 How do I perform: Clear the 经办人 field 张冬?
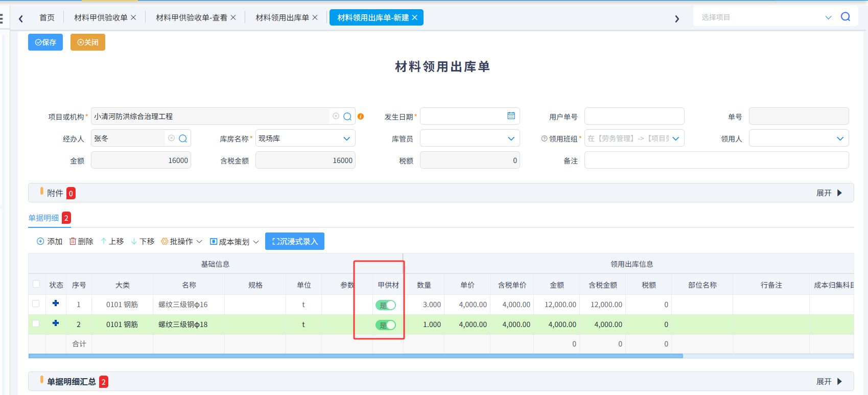[171, 138]
